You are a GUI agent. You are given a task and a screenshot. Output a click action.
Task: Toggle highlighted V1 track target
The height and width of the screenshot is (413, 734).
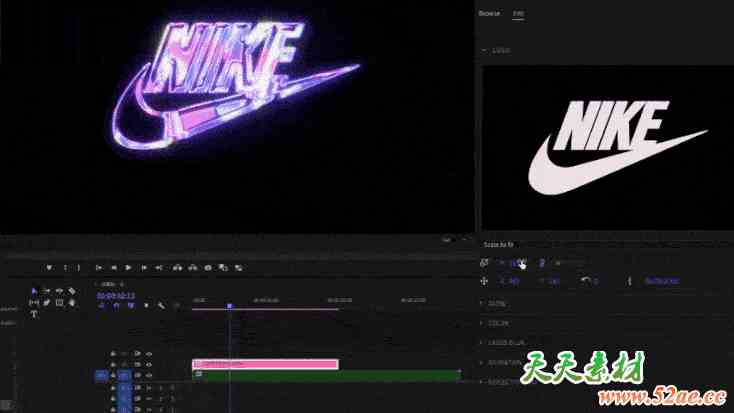[x=125, y=375]
